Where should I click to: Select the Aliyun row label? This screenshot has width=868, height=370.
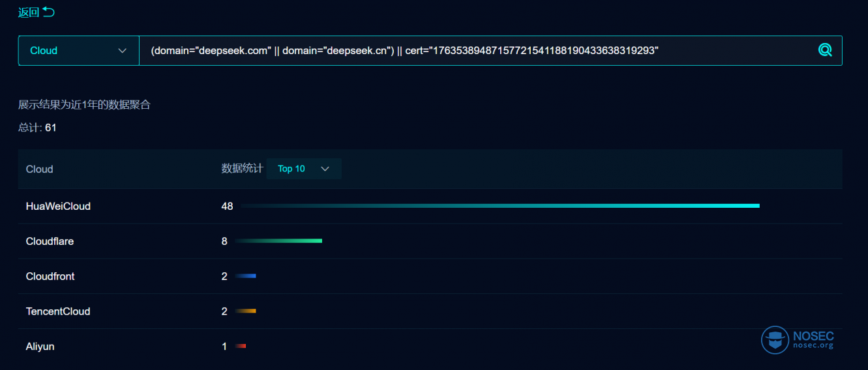click(x=40, y=347)
